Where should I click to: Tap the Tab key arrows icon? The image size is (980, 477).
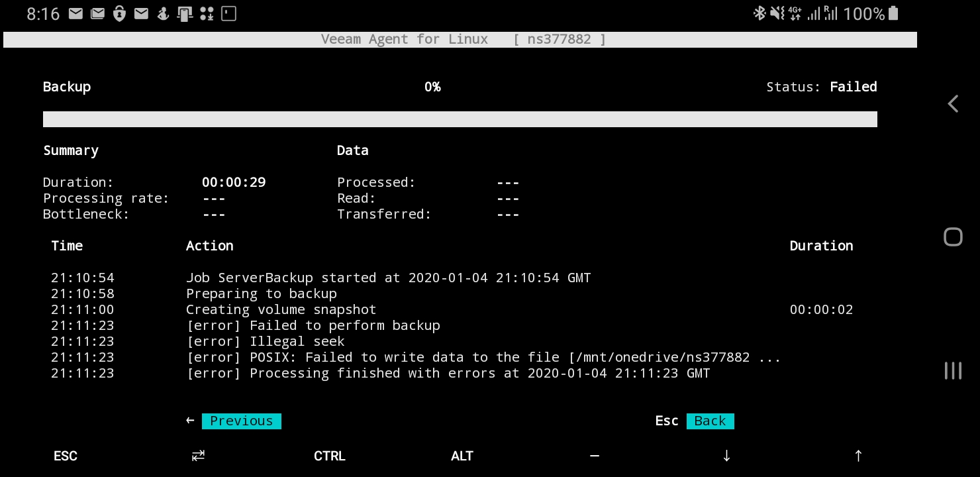pyautogui.click(x=198, y=456)
